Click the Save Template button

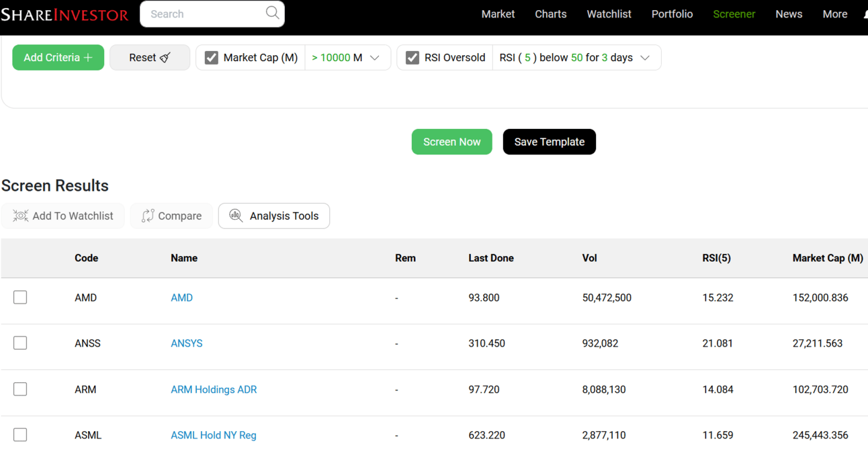(549, 142)
